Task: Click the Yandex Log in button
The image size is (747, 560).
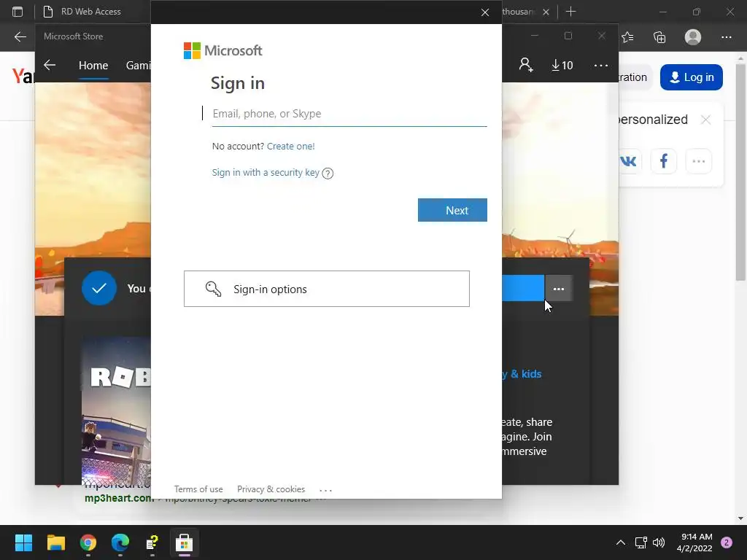Action: [x=692, y=77]
